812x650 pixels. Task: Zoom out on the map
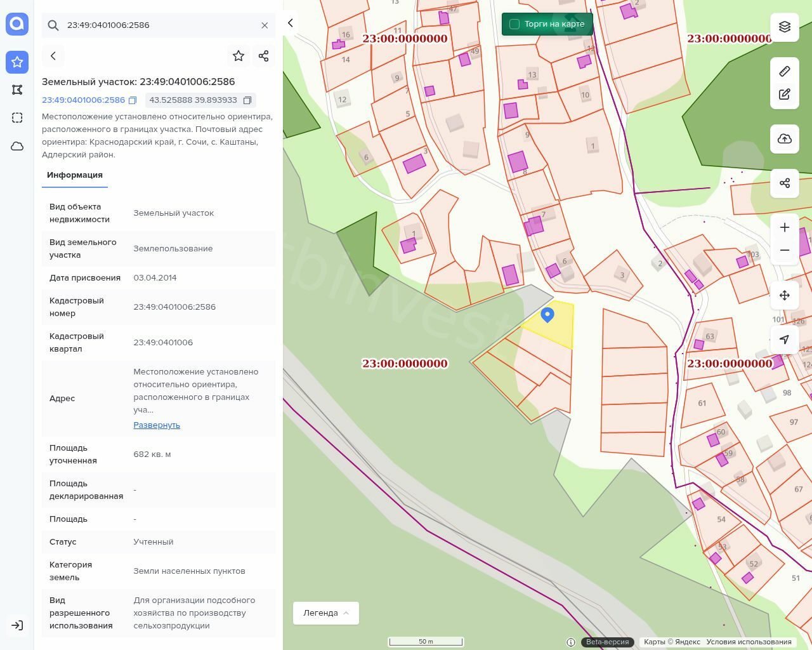785,250
